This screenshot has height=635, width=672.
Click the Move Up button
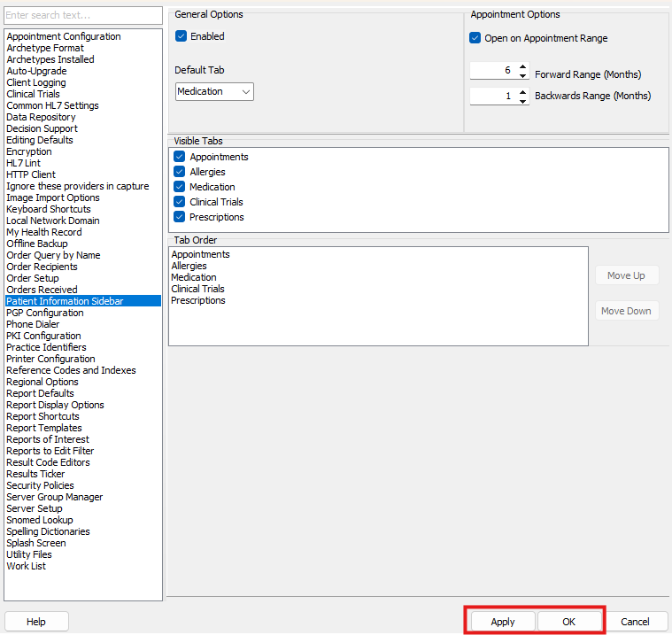point(626,275)
